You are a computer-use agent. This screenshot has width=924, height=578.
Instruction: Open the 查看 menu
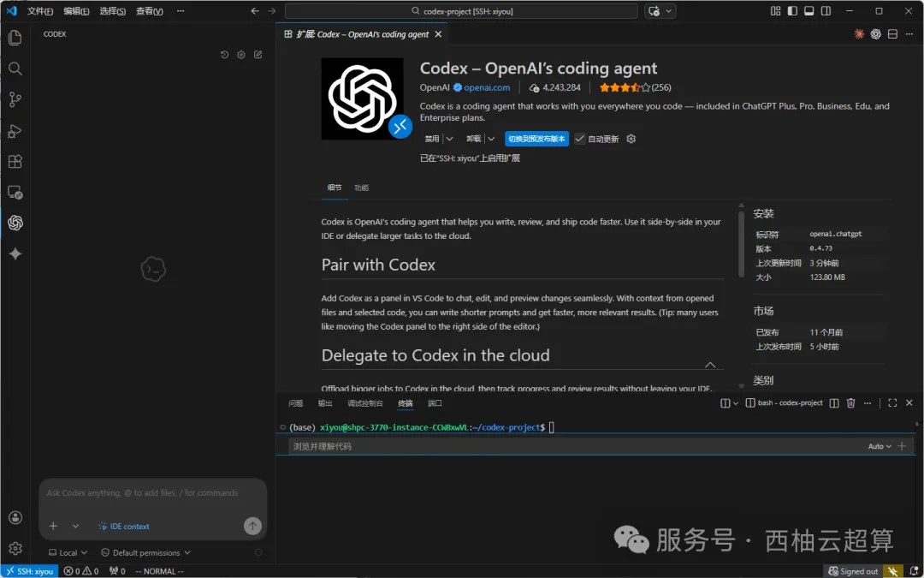[149, 11]
